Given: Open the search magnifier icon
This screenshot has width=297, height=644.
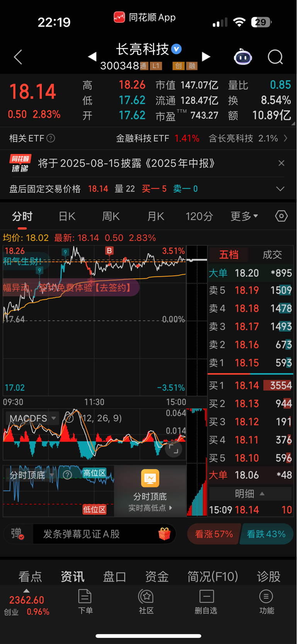Looking at the screenshot, I should (x=275, y=57).
